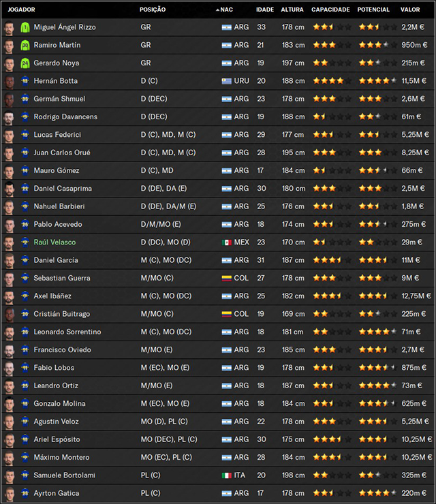
Task: Click Gonzalo Molina's face portrait
Action: pyautogui.click(x=9, y=404)
